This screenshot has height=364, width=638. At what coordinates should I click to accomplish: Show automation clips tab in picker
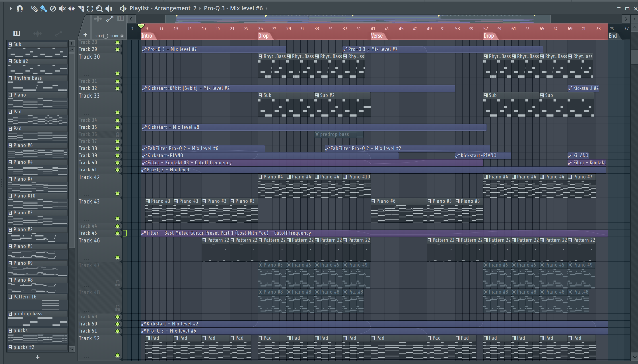(58, 33)
